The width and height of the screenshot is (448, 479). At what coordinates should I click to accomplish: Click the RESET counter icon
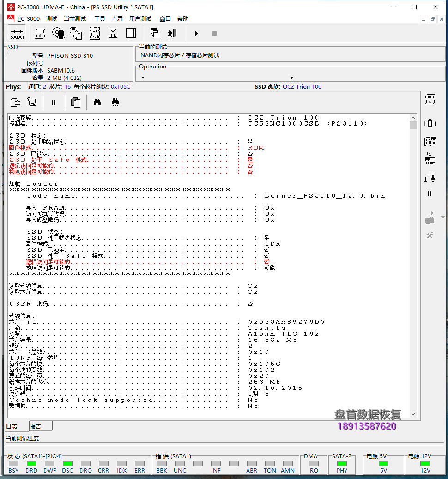pyautogui.click(x=430, y=159)
